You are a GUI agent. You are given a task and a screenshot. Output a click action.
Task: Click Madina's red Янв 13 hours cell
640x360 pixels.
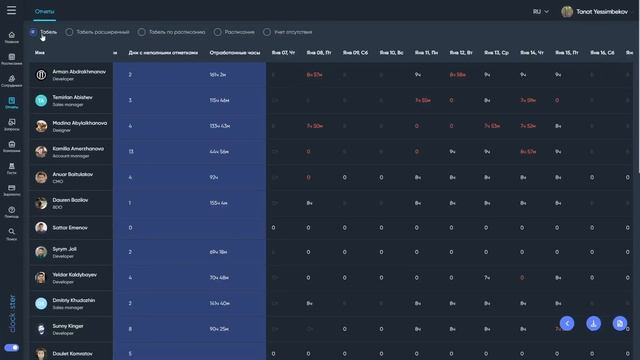492,126
